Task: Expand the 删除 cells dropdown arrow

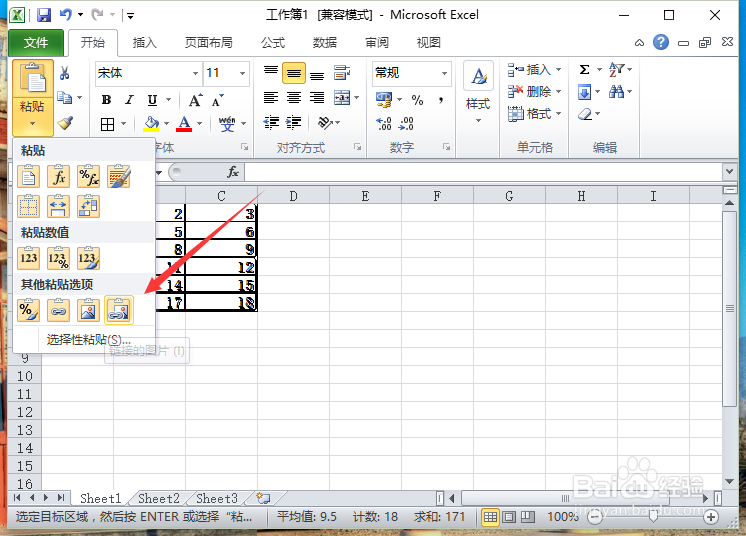Action: coord(559,91)
